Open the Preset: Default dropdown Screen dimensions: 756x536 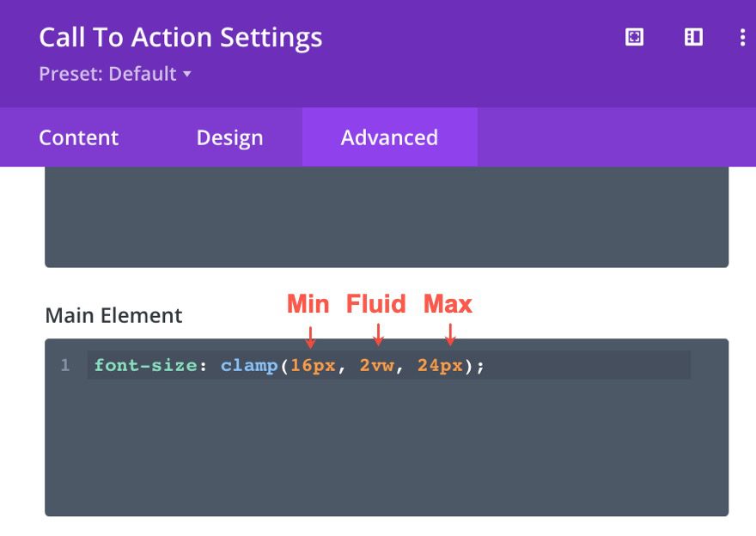(109, 74)
